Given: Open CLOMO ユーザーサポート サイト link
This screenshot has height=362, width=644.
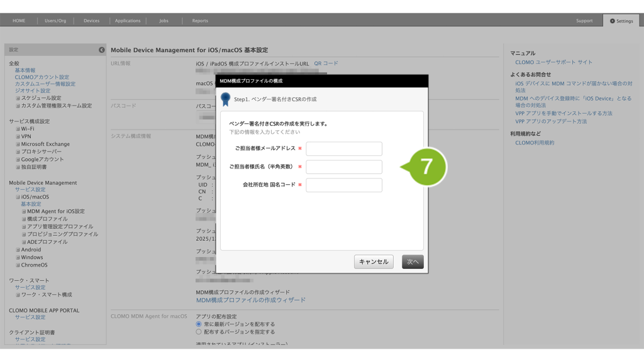Looking at the screenshot, I should tap(553, 62).
